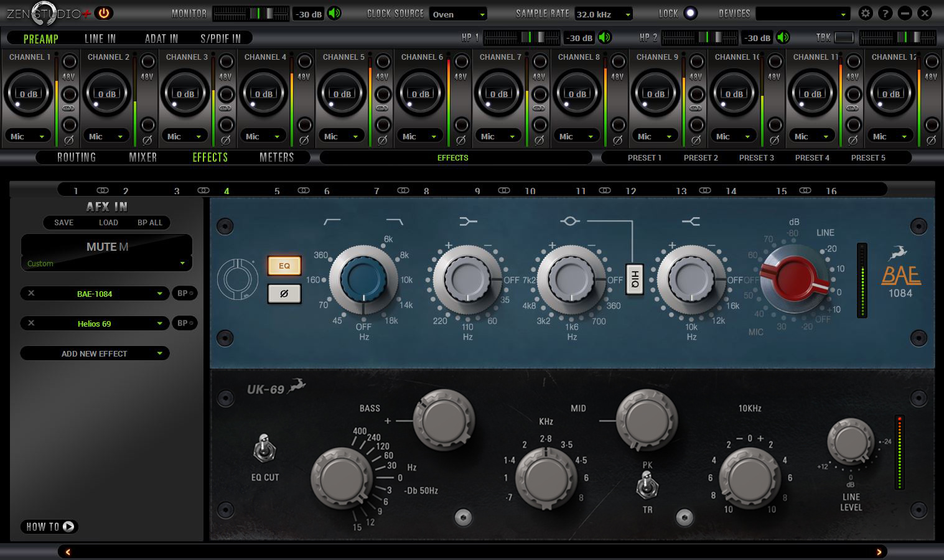
Task: Select Preset 5
Action: [868, 158]
